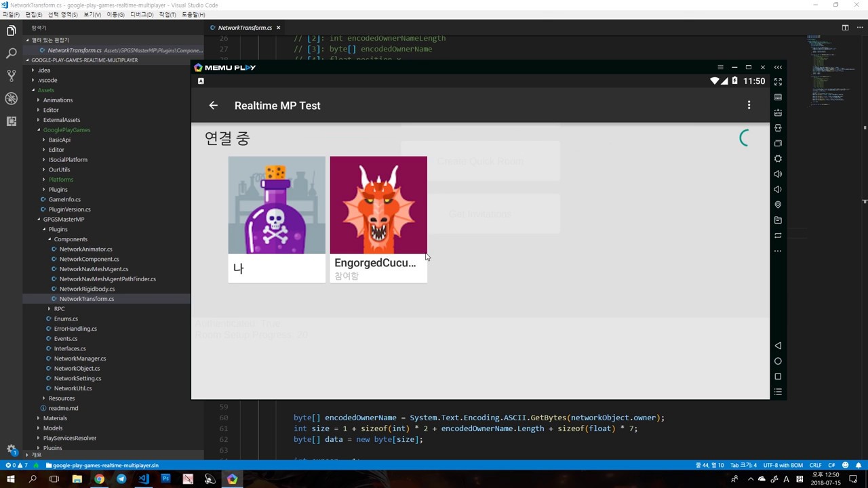This screenshot has width=868, height=488.
Task: Open VS Code Explorer activity icon
Action: point(11,30)
